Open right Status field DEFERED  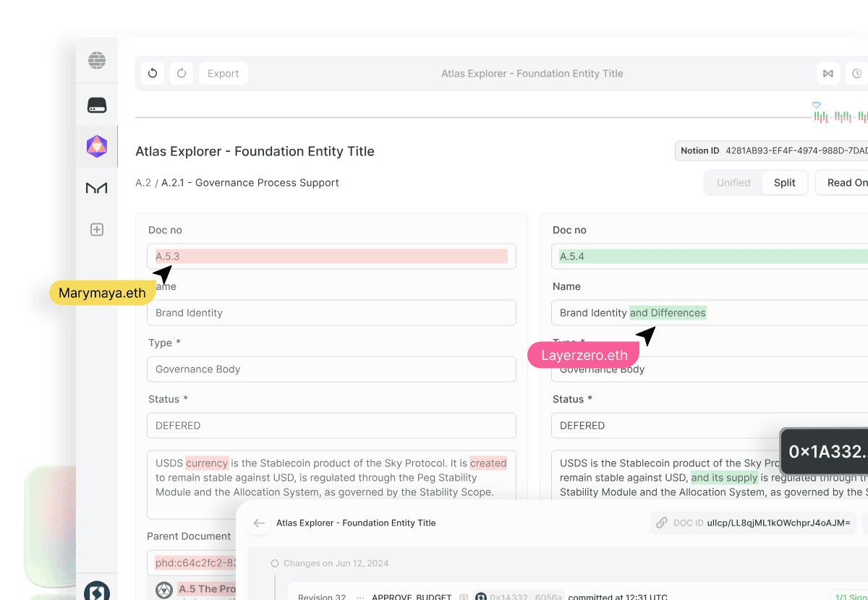click(x=710, y=425)
